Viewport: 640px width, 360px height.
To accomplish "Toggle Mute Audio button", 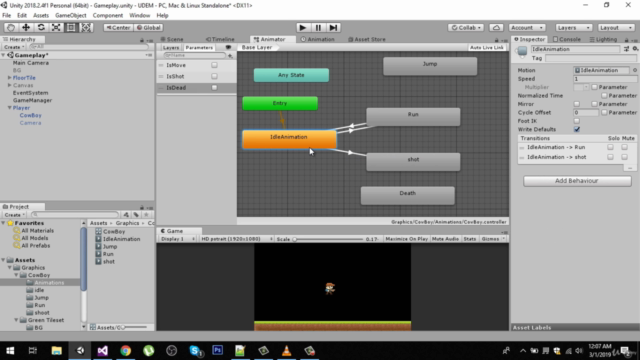I will [445, 239].
